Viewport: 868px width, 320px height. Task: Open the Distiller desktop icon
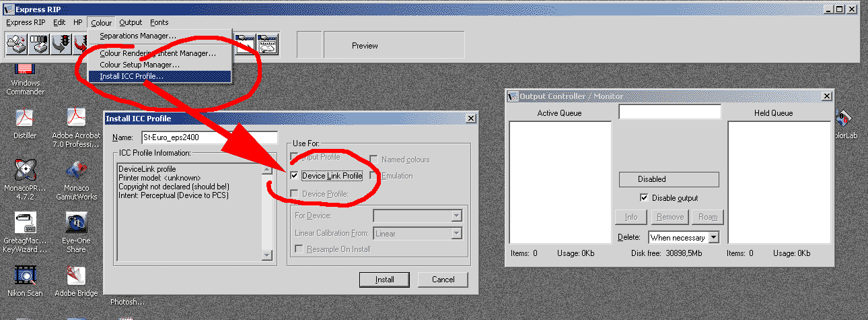(25, 123)
